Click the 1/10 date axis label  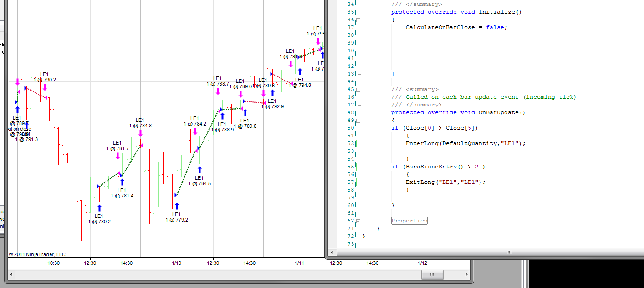(x=177, y=263)
